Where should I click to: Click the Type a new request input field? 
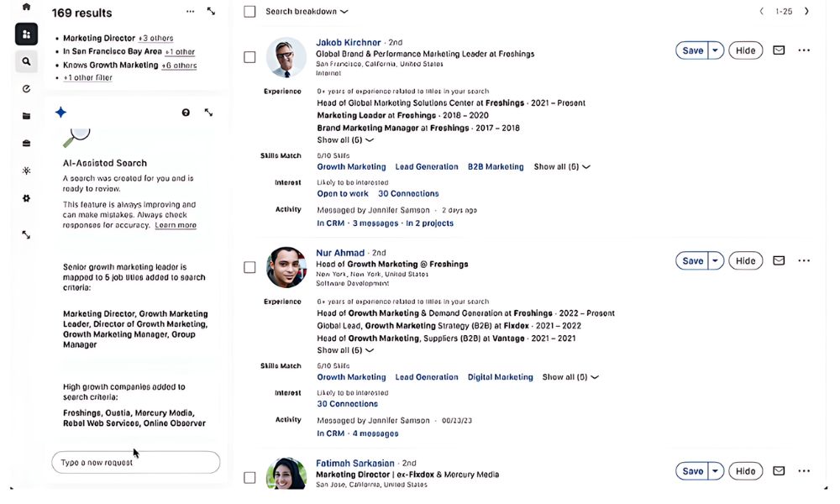point(134,462)
